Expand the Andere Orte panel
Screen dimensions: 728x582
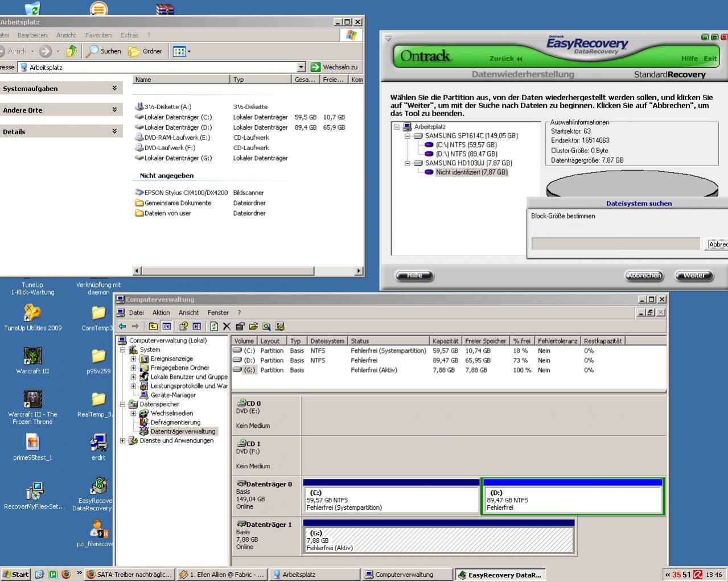(114, 110)
